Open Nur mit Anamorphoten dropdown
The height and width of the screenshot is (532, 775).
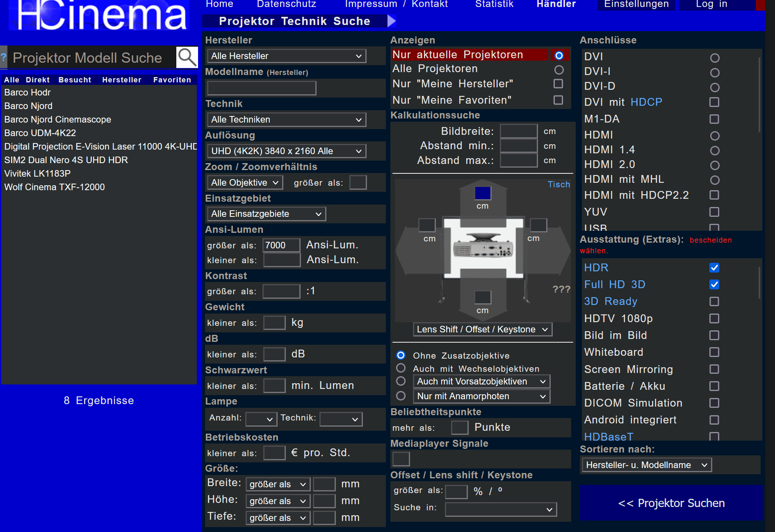[481, 396]
